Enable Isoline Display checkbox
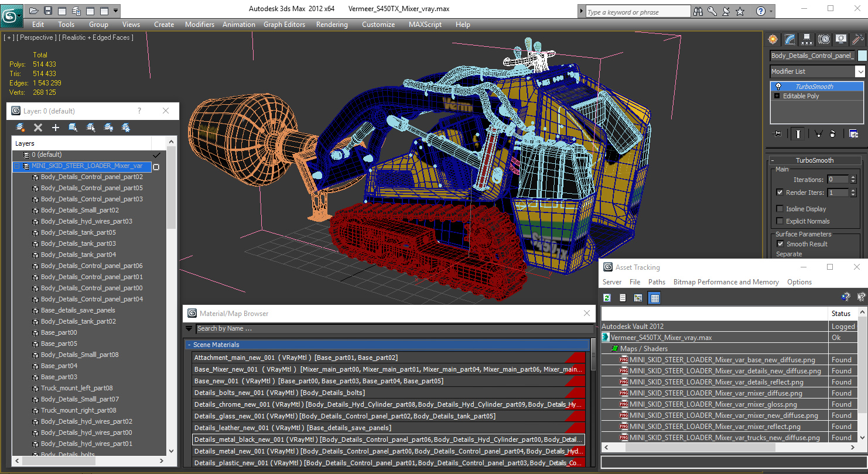The height and width of the screenshot is (474, 868). click(x=780, y=209)
